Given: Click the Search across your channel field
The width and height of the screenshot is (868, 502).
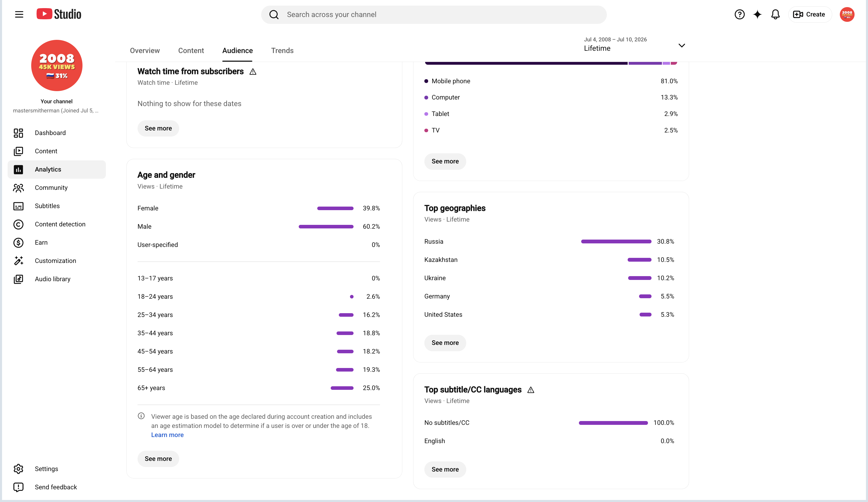Looking at the screenshot, I should (434, 14).
